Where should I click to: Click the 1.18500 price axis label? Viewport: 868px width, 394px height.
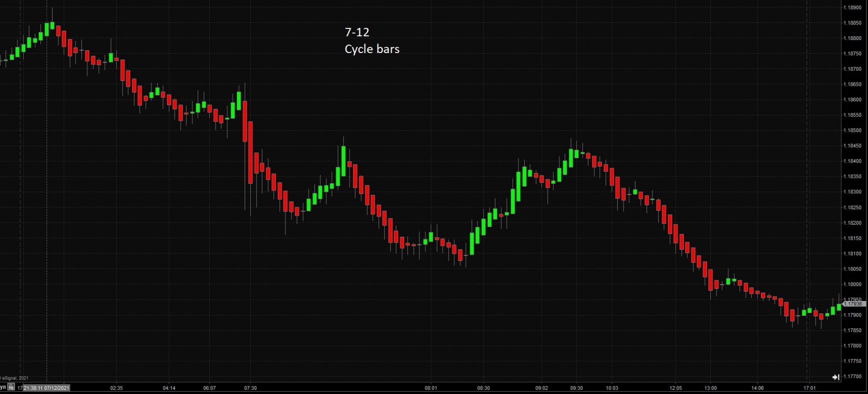852,130
